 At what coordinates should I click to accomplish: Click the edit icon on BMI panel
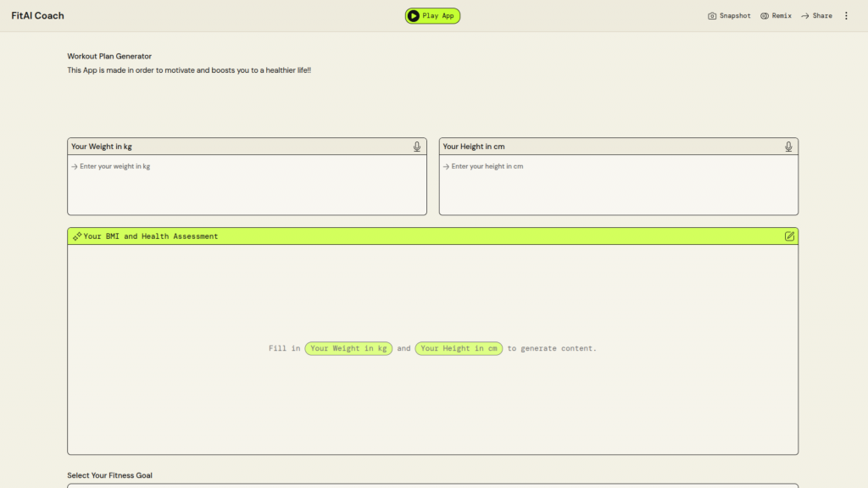pos(789,236)
